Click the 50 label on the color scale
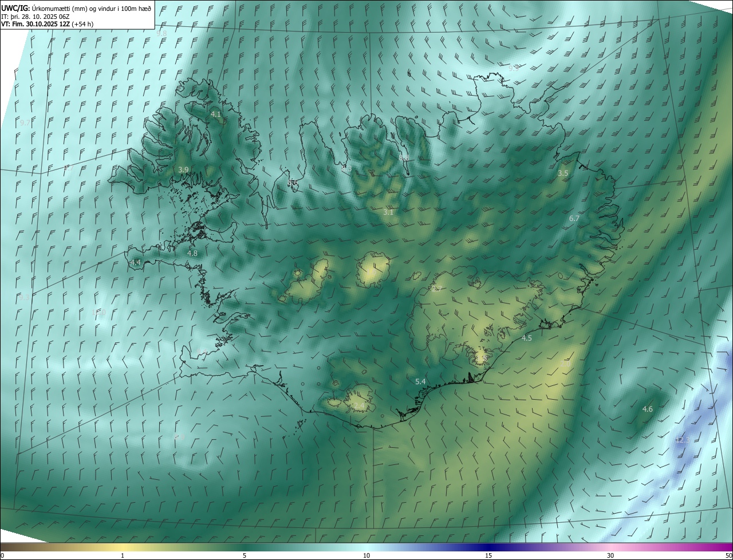 click(x=728, y=555)
